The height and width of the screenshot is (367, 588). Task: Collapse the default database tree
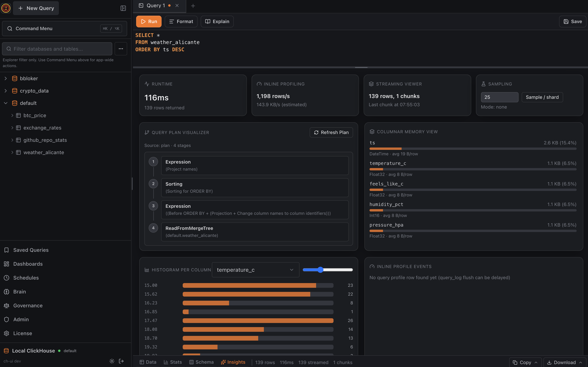6,103
